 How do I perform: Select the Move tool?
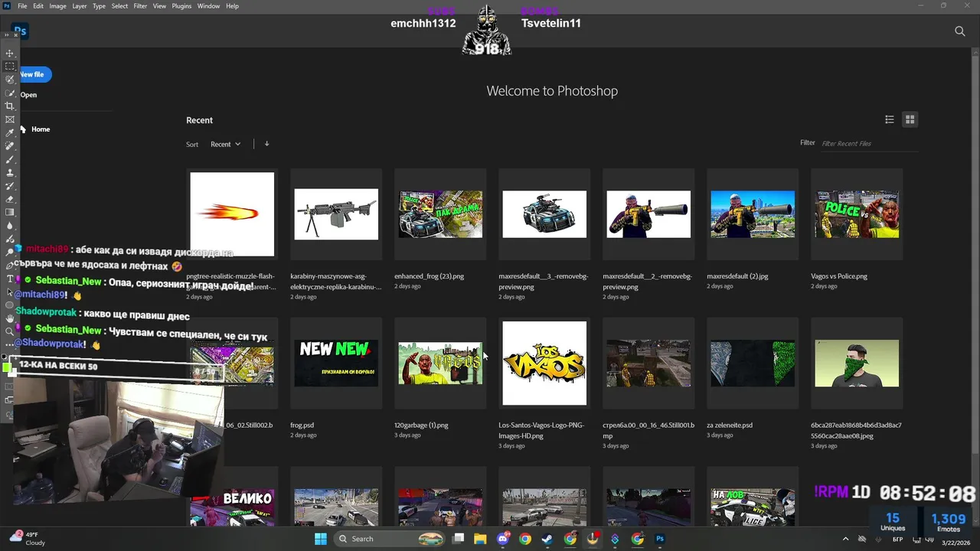pos(10,54)
